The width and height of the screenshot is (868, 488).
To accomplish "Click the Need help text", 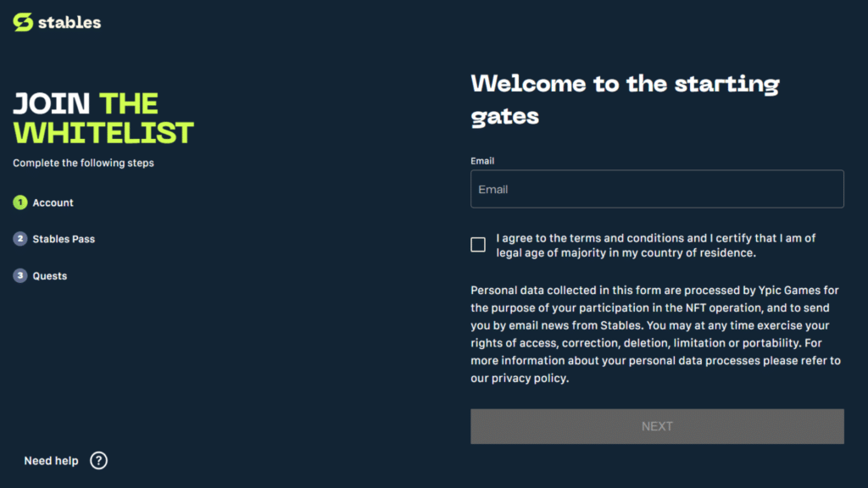I will tap(51, 461).
